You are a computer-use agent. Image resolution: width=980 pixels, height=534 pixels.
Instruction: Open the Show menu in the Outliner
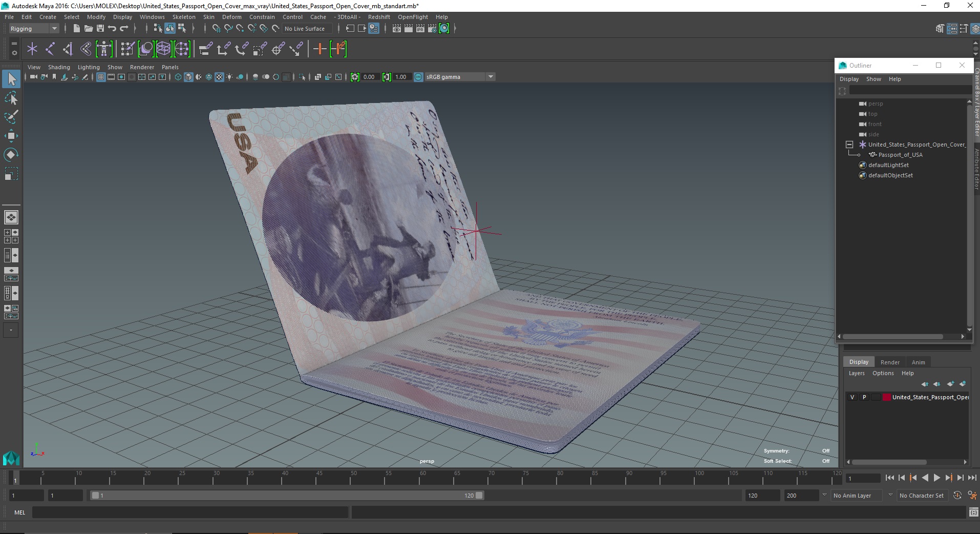[874, 79]
